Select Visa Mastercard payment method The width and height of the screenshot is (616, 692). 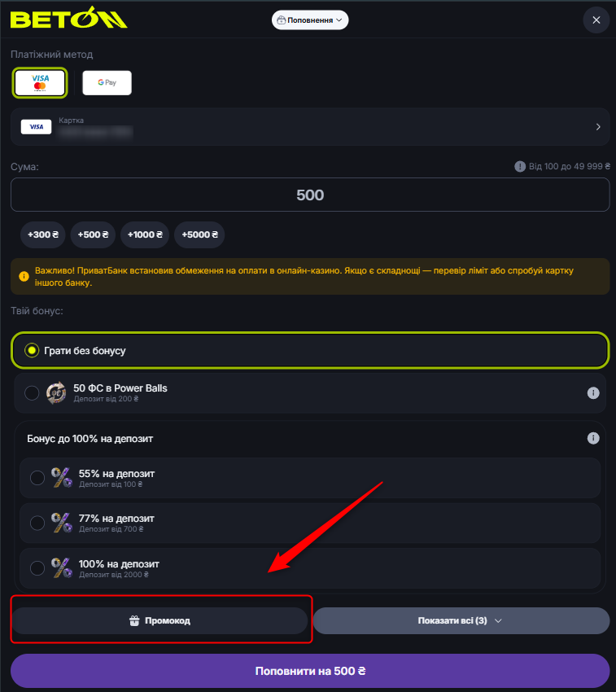coord(40,82)
